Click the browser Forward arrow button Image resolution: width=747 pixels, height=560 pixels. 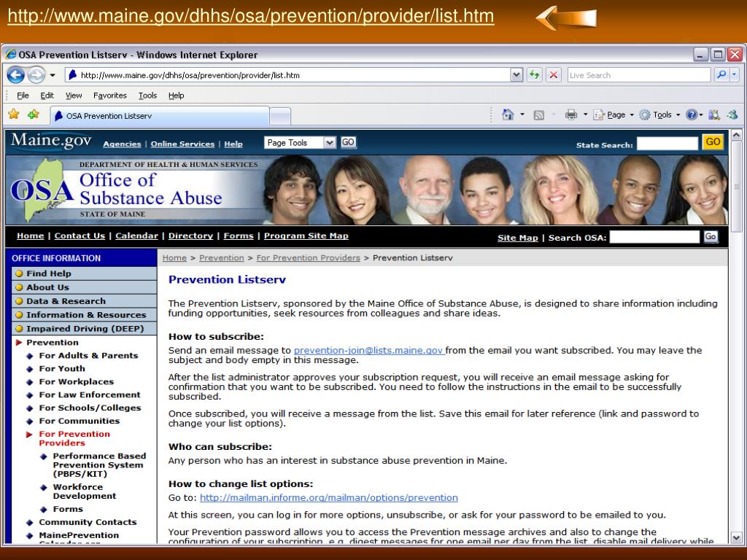[x=36, y=75]
